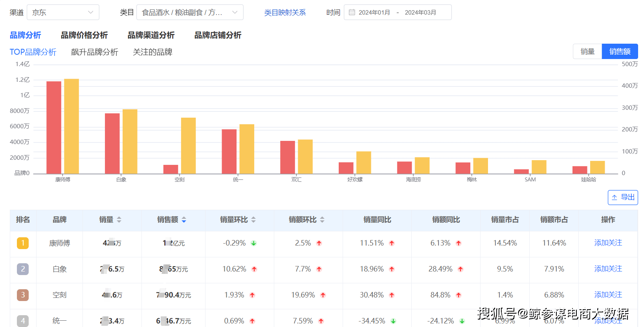Viewport: 644px width, 327px height.
Task: Click the 海底捞 axis label
Action: [x=413, y=179]
